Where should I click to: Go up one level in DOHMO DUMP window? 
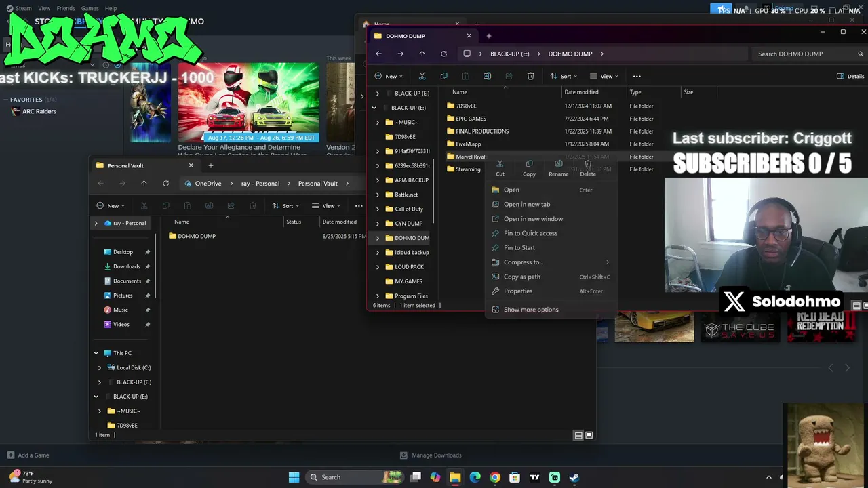pos(422,54)
